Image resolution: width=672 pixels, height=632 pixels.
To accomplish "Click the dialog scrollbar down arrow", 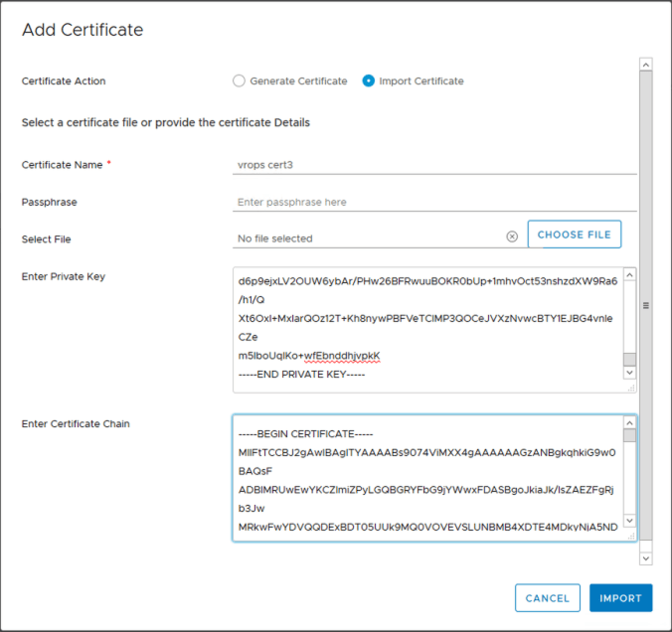I will pos(646,560).
